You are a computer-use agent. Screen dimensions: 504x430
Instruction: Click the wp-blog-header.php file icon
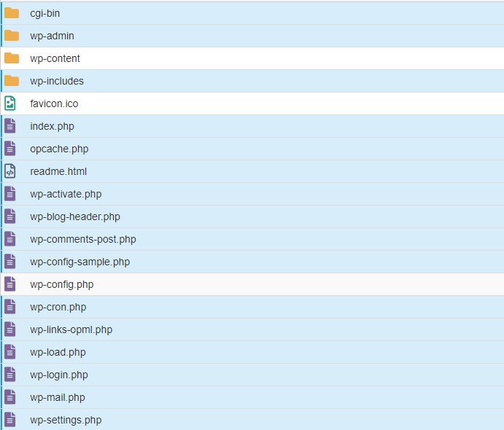pos(10,216)
